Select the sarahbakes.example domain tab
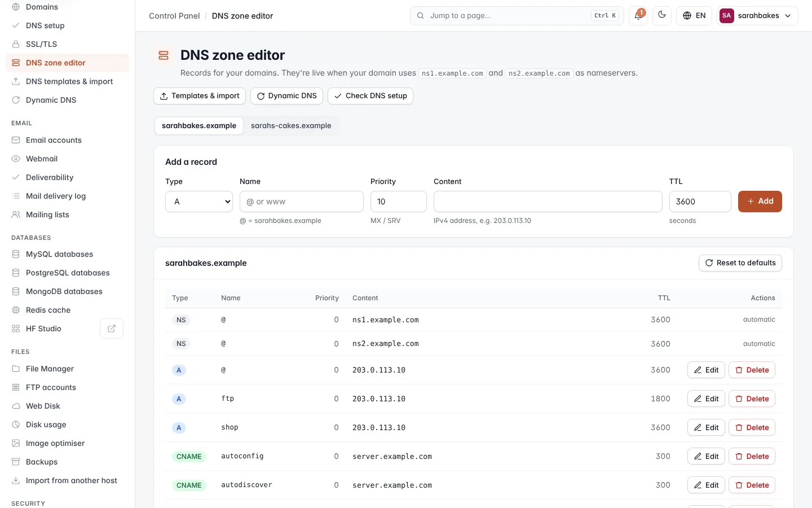Viewport: 812px width, 508px height. (199, 126)
